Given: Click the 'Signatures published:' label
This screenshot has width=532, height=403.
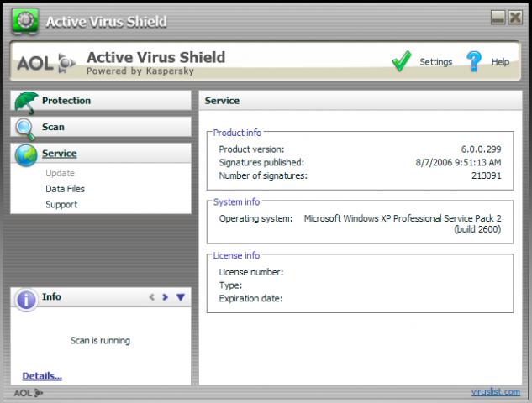Looking at the screenshot, I should click(x=261, y=162).
